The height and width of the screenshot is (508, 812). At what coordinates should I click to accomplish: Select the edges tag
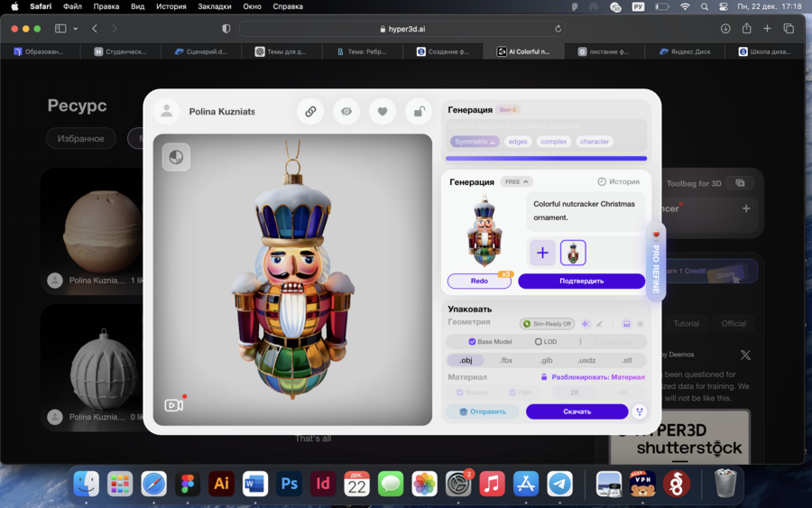click(518, 142)
